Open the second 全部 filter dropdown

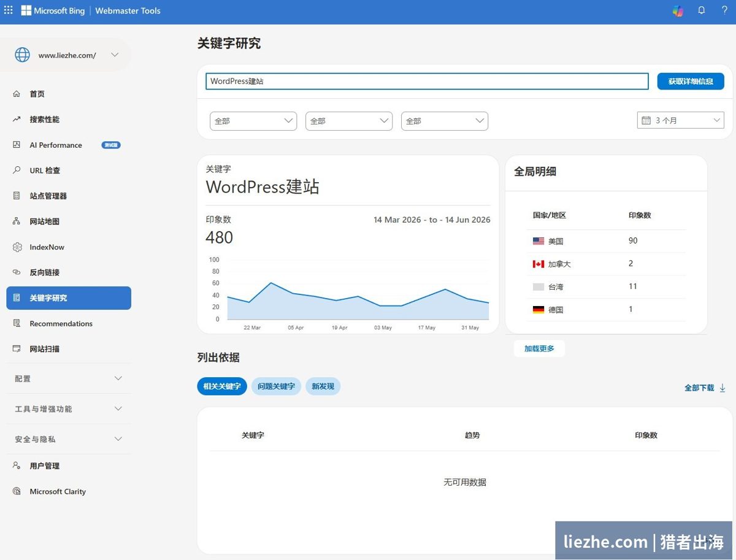[349, 121]
